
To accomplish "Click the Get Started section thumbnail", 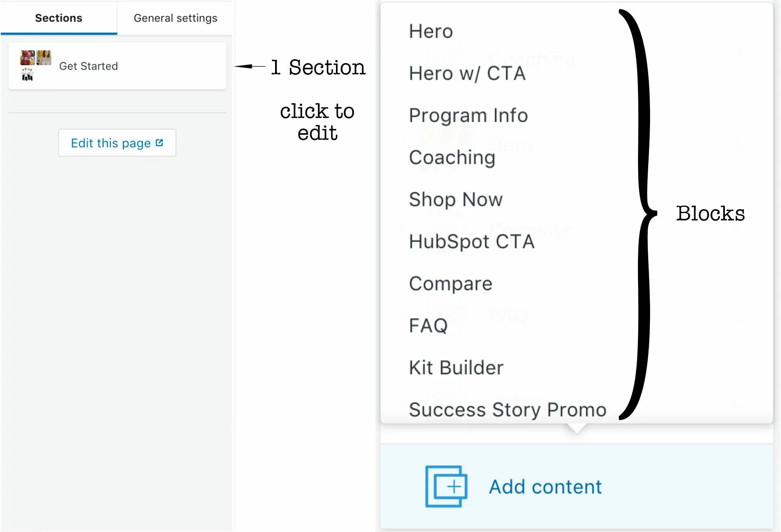I will (36, 66).
